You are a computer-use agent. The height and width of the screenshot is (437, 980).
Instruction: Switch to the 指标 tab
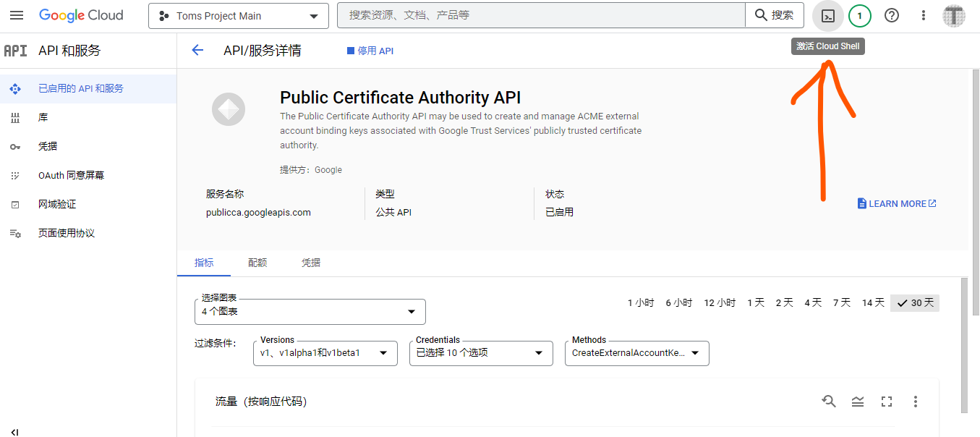tap(204, 263)
